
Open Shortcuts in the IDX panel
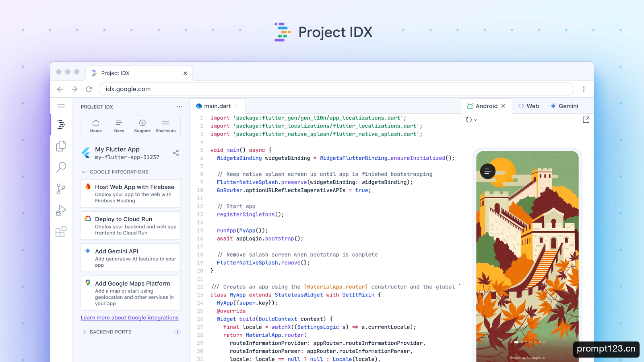click(166, 126)
